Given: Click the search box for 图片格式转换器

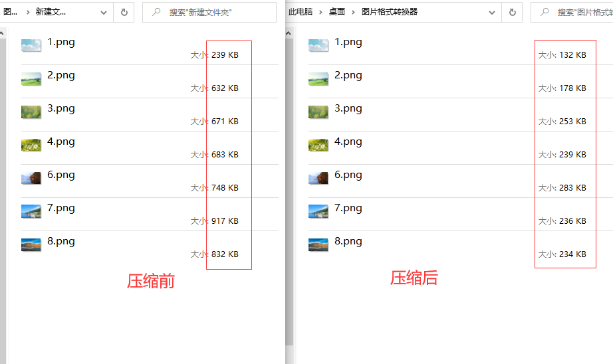Looking at the screenshot, I should point(572,12).
